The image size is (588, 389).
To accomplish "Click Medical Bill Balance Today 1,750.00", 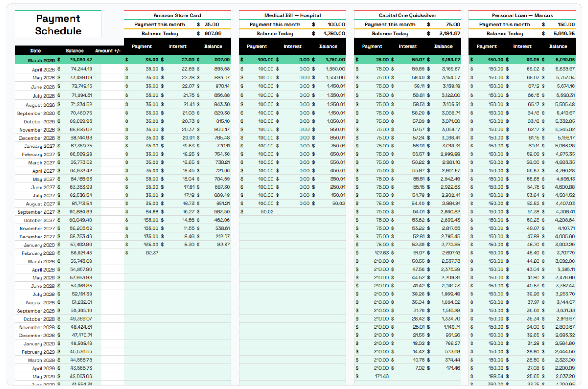I will [x=334, y=33].
